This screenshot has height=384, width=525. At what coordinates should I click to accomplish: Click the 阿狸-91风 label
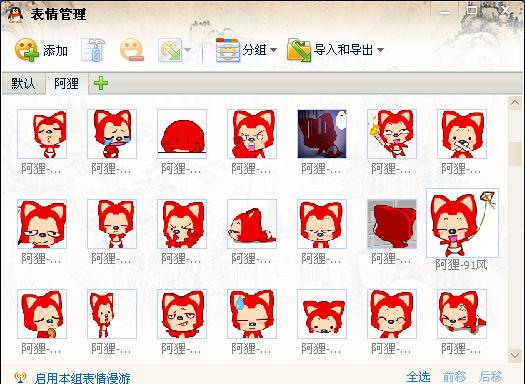(x=461, y=265)
